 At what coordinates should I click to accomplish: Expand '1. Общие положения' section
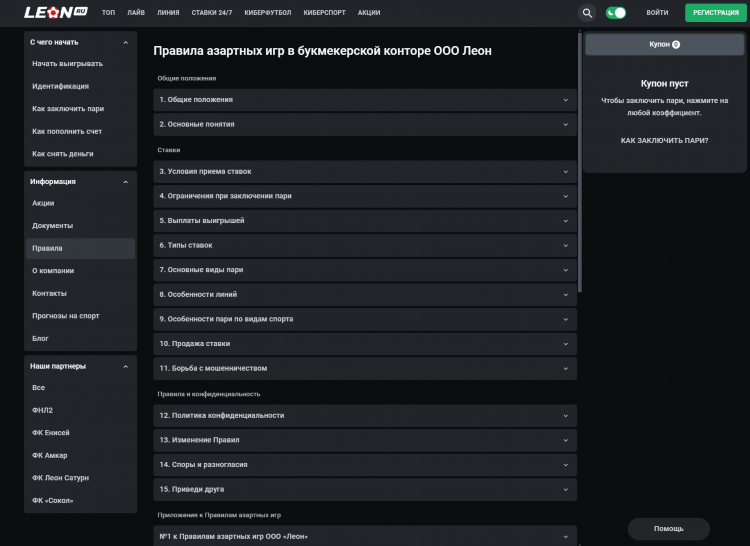[365, 100]
